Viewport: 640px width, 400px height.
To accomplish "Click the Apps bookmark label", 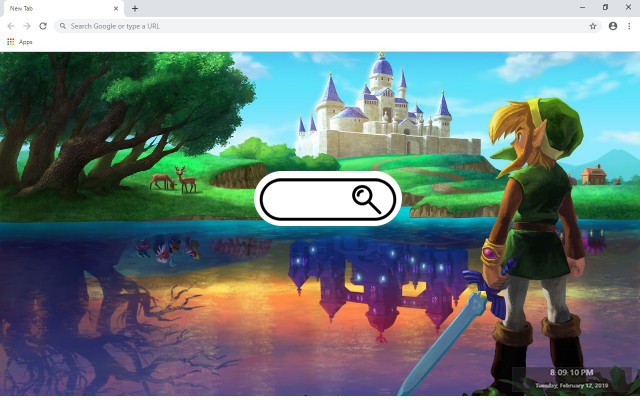I will (25, 42).
